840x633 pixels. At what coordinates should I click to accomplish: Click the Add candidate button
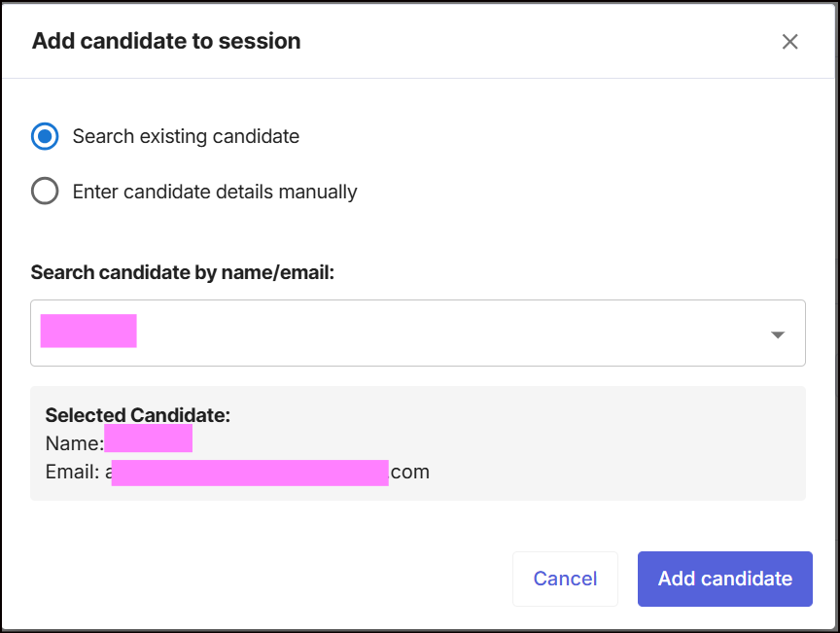click(x=724, y=580)
